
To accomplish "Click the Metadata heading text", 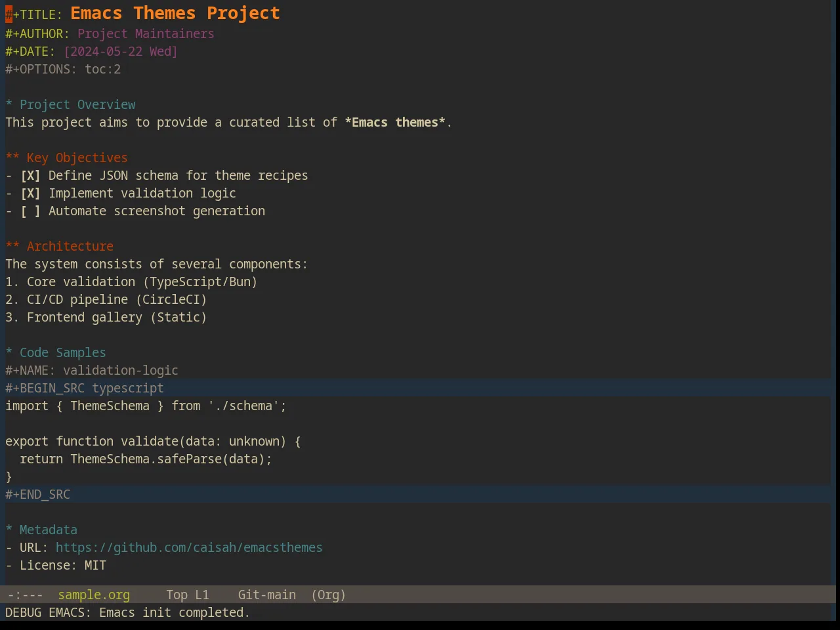I will point(49,530).
